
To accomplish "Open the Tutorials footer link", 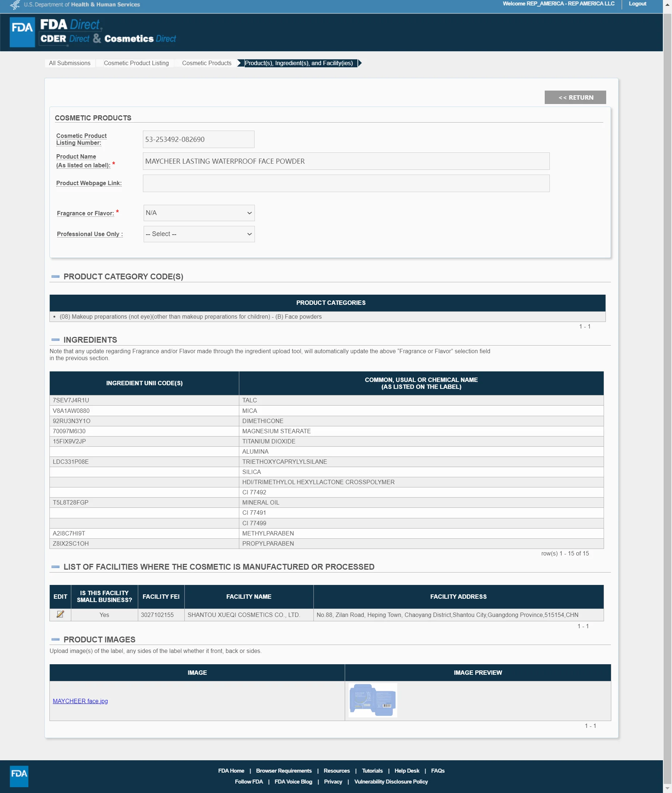I will 372,771.
